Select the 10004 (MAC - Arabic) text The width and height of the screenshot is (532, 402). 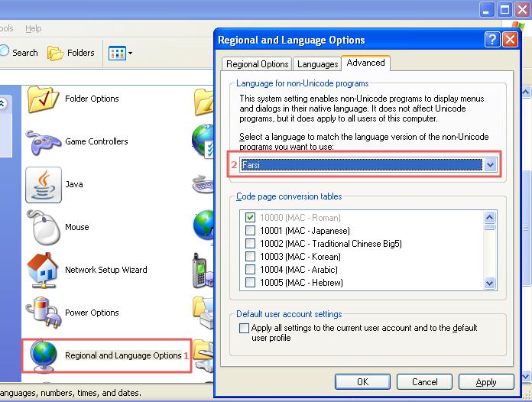click(299, 270)
